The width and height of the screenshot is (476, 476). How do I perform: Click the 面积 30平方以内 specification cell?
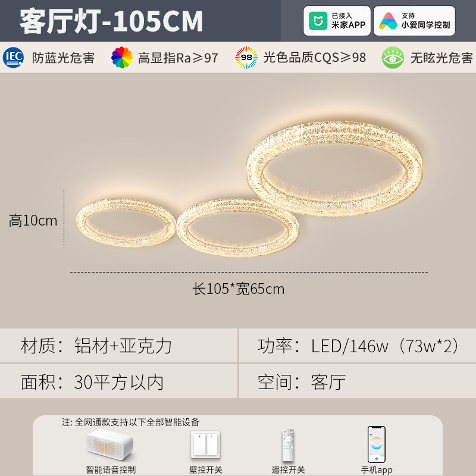click(x=118, y=381)
